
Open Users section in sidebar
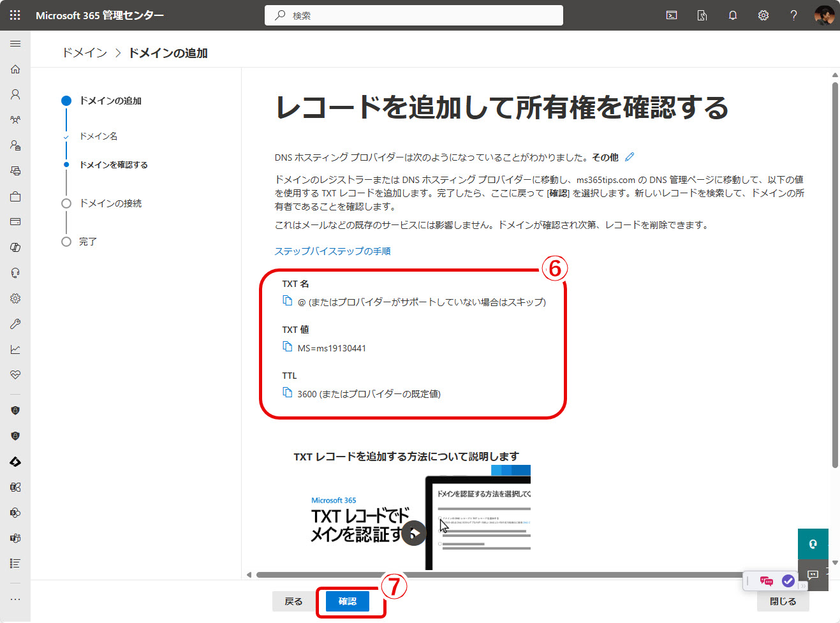point(15,94)
